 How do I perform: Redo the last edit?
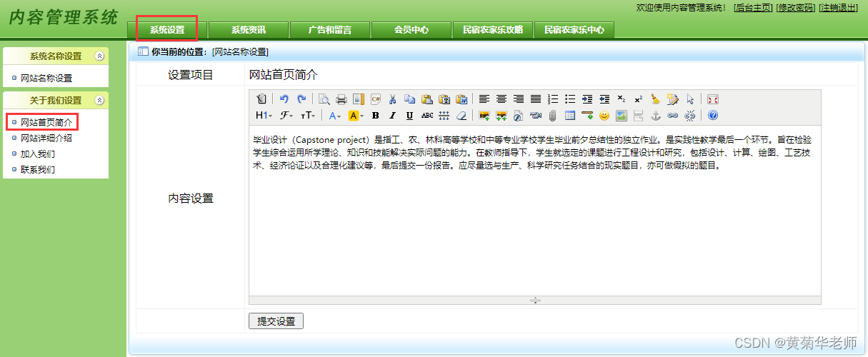click(301, 99)
